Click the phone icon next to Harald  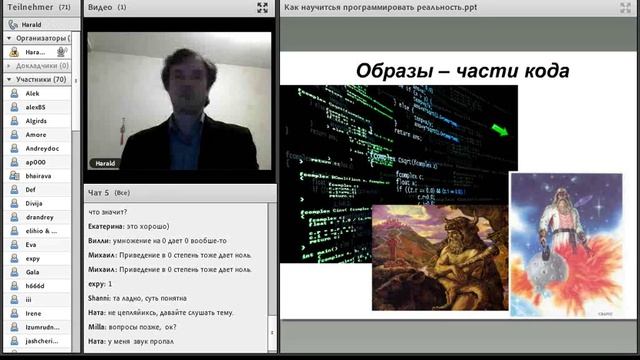click(x=13, y=25)
